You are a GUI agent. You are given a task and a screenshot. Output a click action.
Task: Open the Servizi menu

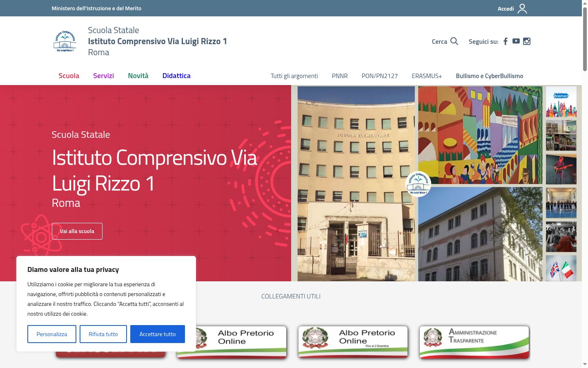click(103, 76)
